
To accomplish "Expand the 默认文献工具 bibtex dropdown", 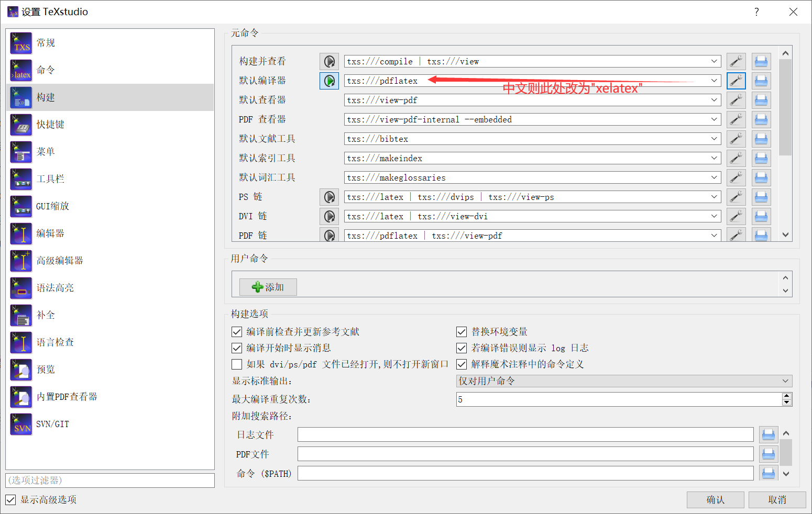I will point(714,139).
